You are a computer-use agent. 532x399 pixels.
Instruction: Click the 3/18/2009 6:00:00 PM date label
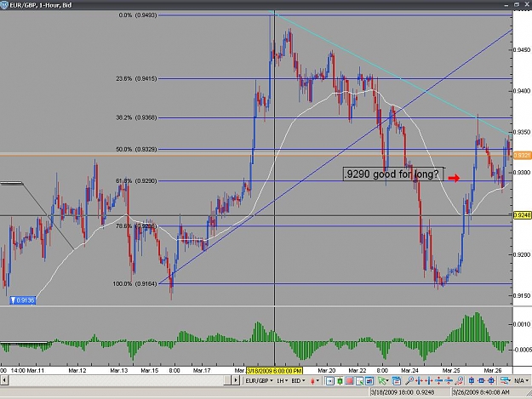click(x=274, y=371)
